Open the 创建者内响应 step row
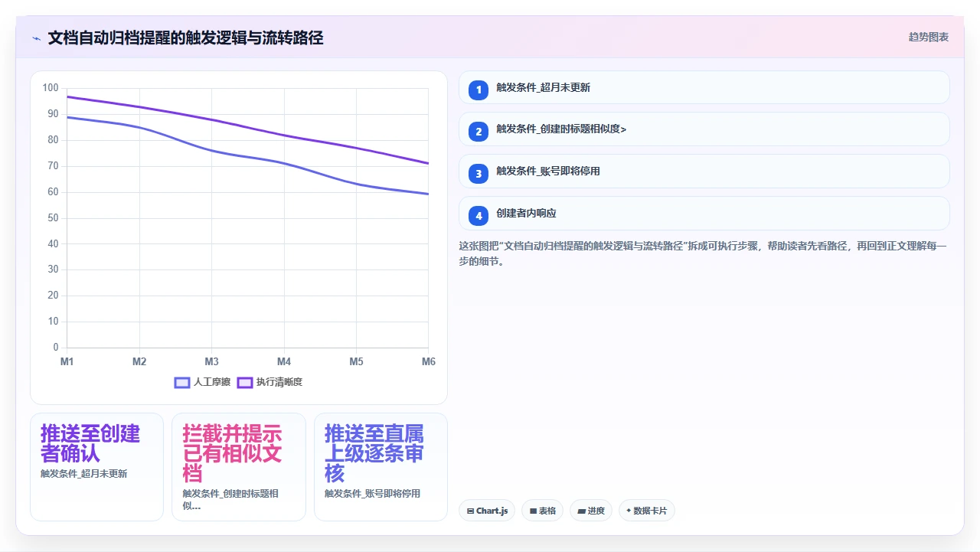This screenshot has width=980, height=552. tap(704, 214)
